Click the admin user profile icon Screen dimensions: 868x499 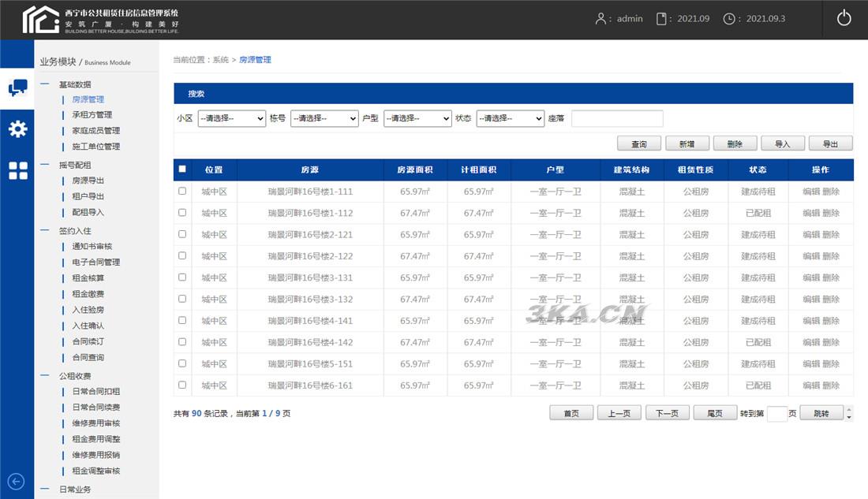601,17
